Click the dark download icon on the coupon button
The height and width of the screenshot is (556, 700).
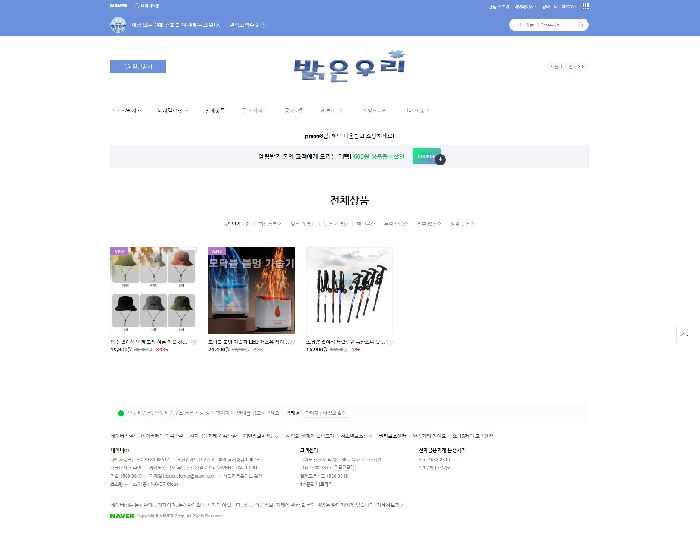coord(440,159)
